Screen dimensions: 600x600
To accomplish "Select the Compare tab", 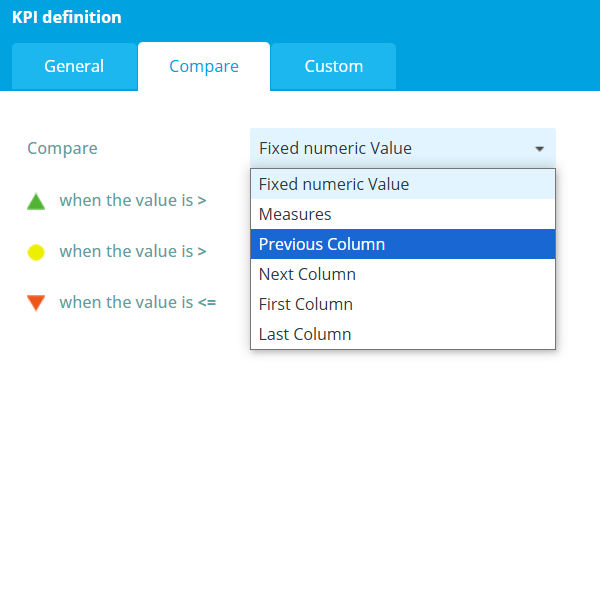I will (x=204, y=67).
